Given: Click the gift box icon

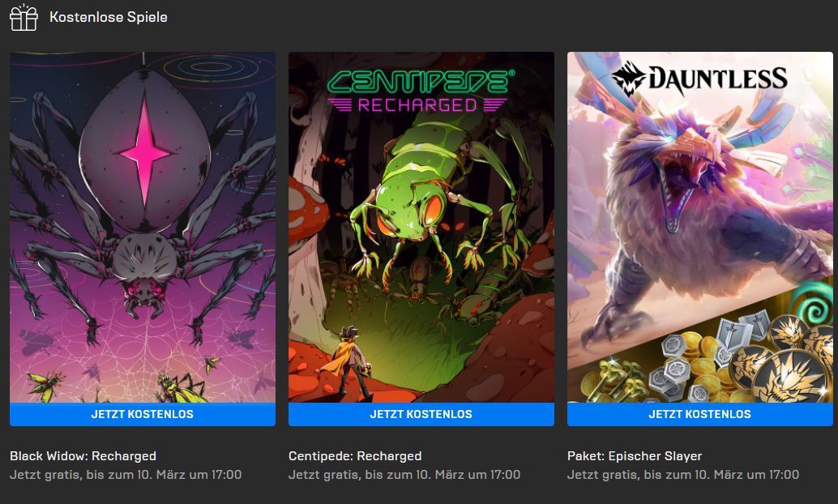Looking at the screenshot, I should tap(24, 17).
